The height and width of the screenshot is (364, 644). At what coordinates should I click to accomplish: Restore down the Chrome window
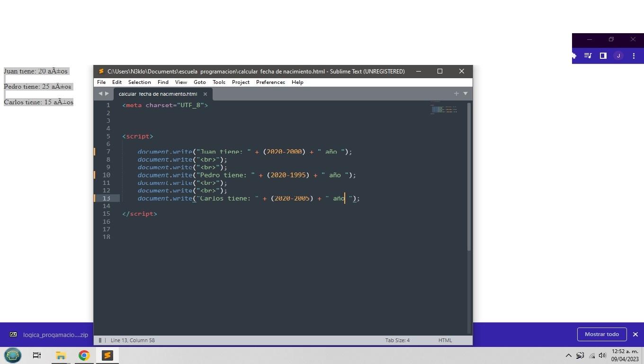tap(611, 39)
